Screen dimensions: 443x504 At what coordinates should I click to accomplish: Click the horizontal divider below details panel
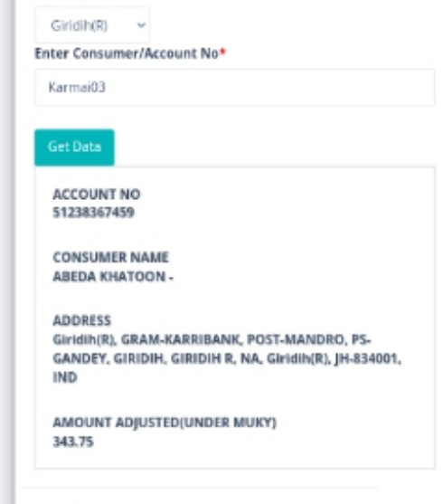pyautogui.click(x=199, y=488)
